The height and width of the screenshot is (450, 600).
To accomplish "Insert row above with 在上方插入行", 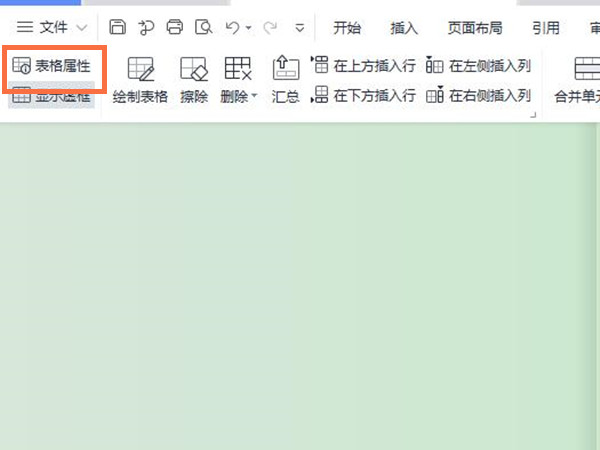I will [364, 66].
